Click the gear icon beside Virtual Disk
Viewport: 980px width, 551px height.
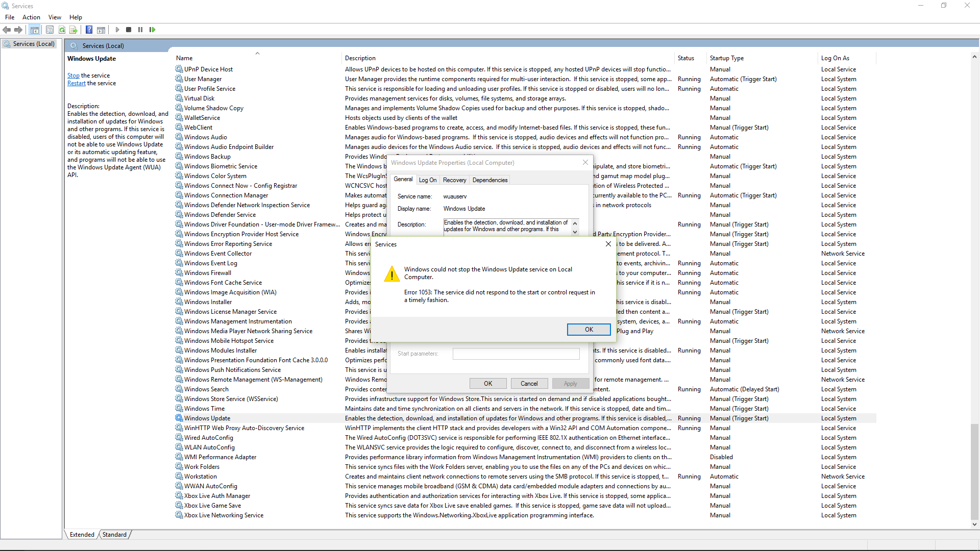pos(179,98)
